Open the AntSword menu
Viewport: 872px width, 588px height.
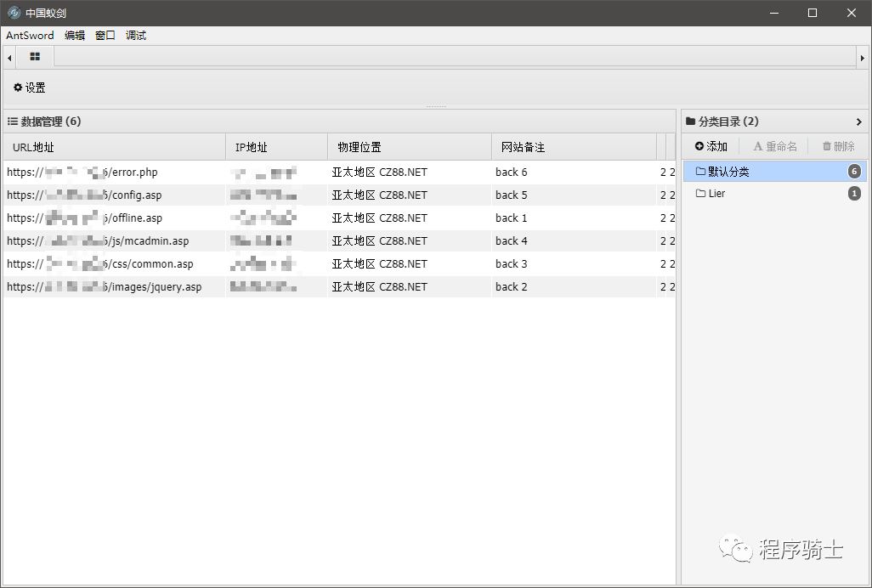pos(30,36)
